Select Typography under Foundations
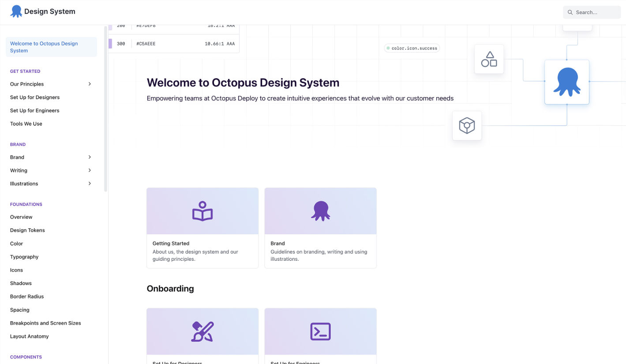Screen dimensions: 626x364 (24, 257)
